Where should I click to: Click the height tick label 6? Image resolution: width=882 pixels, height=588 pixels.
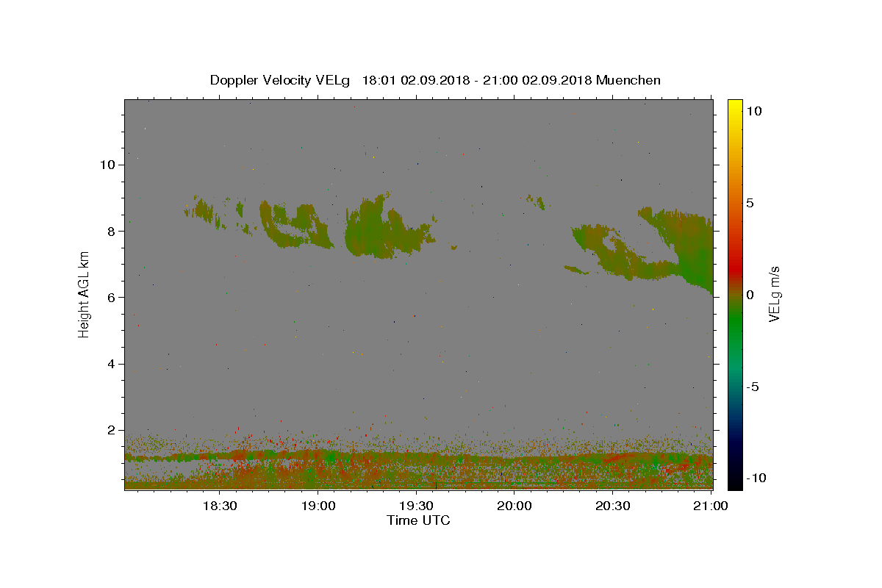click(x=112, y=297)
